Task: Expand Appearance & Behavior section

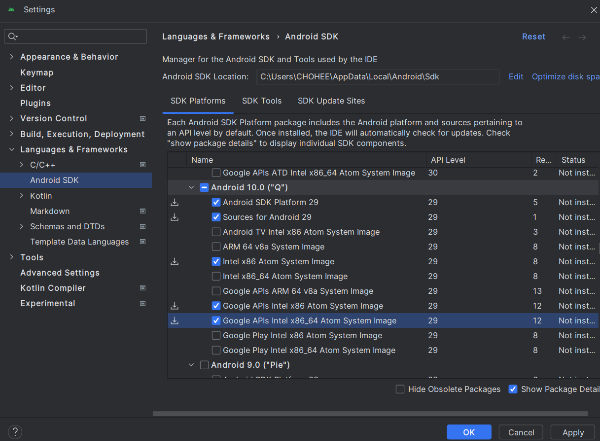Action: [11, 57]
